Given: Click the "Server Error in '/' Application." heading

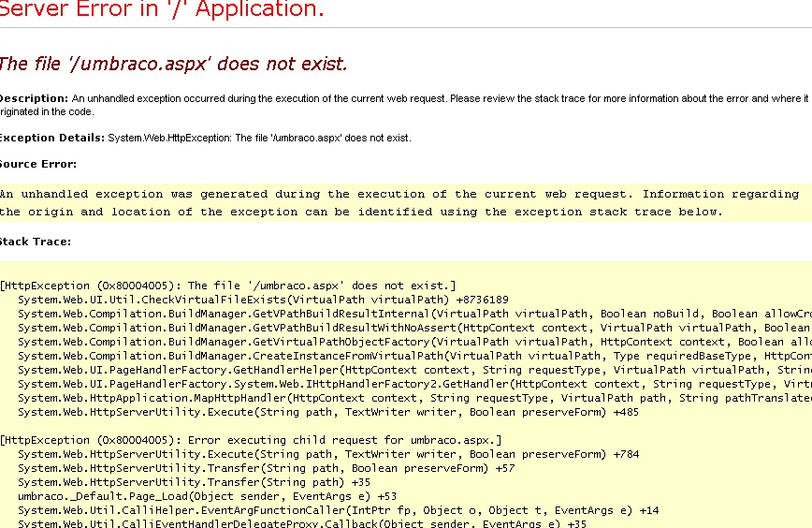Looking at the screenshot, I should 162,9.
